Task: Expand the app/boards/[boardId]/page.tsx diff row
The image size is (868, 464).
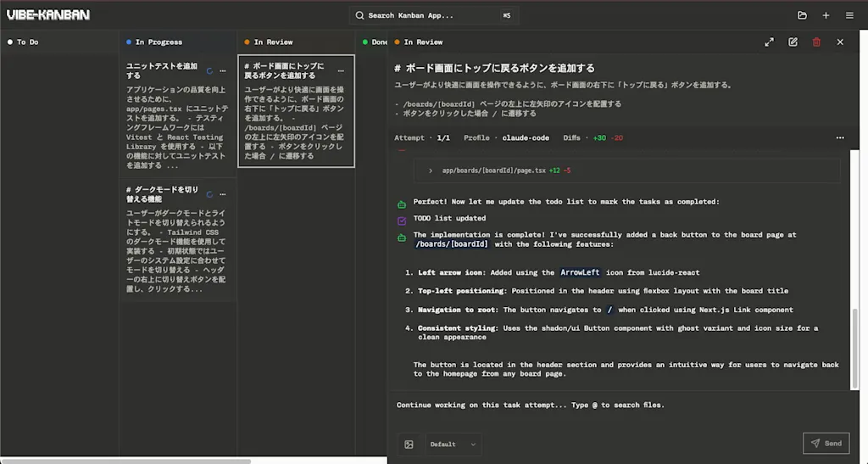Action: 627,171
